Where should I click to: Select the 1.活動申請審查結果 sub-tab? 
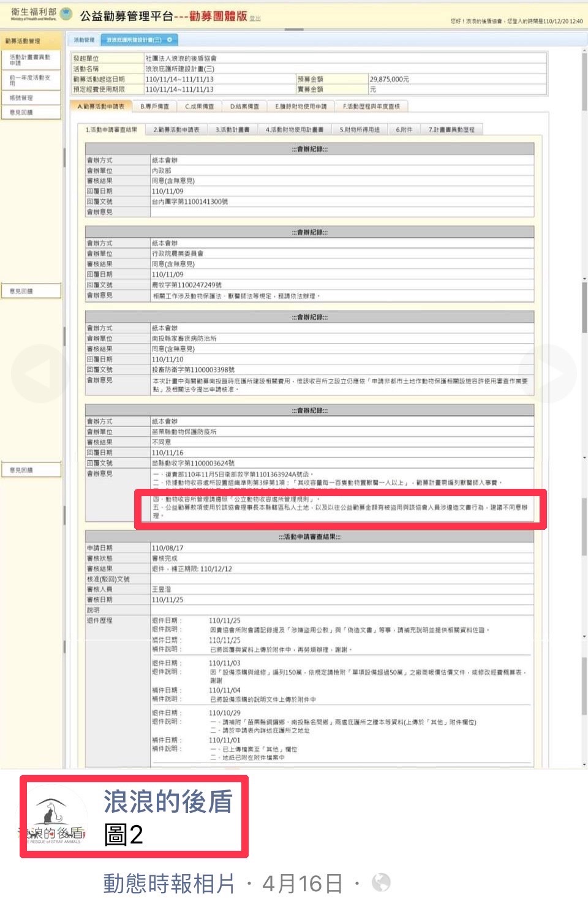click(111, 130)
